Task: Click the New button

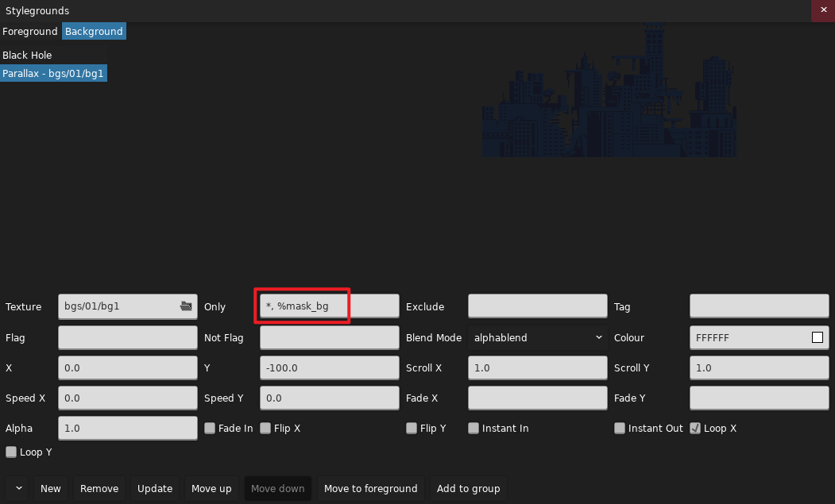Action: pos(51,489)
